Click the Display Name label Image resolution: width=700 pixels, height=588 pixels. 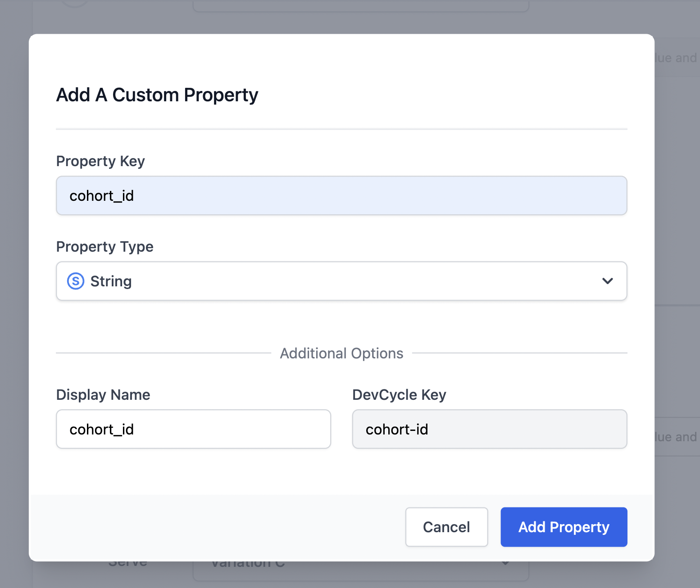pyautogui.click(x=103, y=394)
